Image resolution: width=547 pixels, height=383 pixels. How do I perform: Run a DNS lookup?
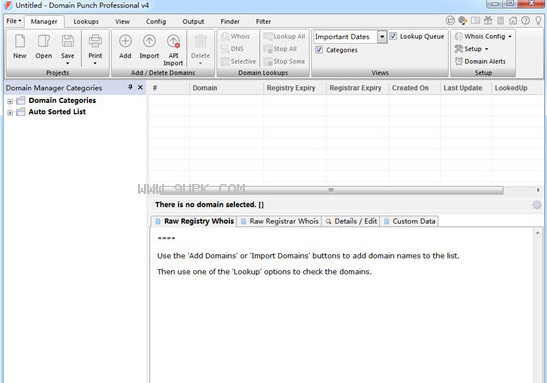tap(232, 49)
